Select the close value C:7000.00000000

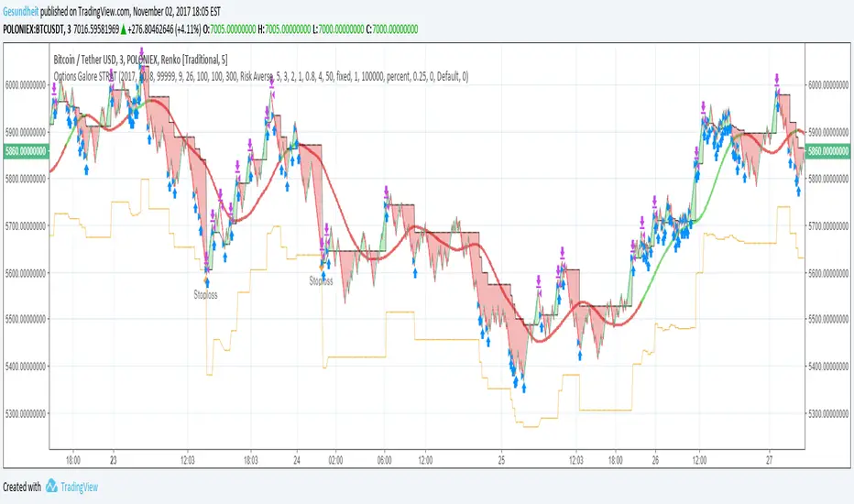click(391, 29)
